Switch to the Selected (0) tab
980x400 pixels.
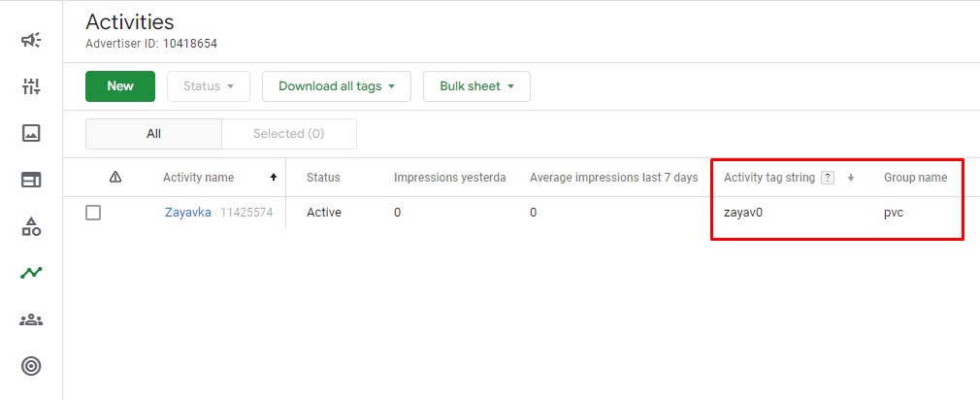(288, 134)
